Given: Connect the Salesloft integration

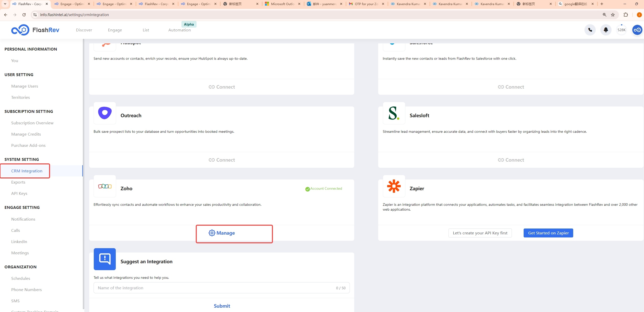Looking at the screenshot, I should [511, 160].
